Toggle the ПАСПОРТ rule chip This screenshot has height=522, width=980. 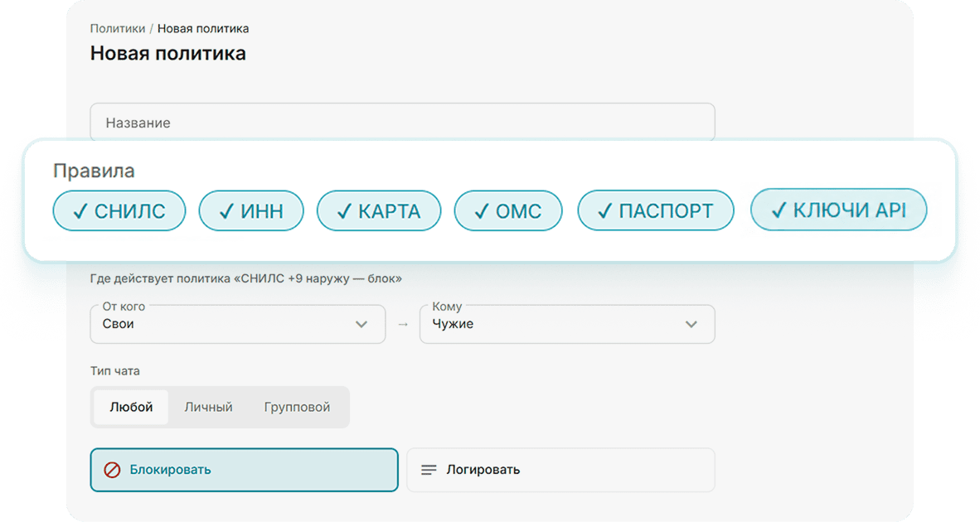pos(656,210)
